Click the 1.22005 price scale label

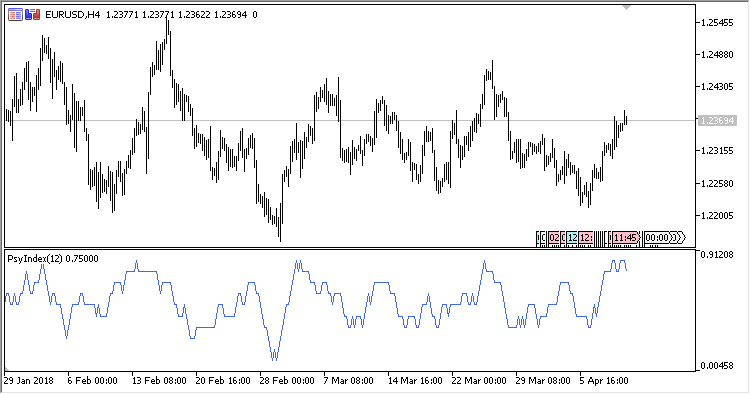(717, 216)
